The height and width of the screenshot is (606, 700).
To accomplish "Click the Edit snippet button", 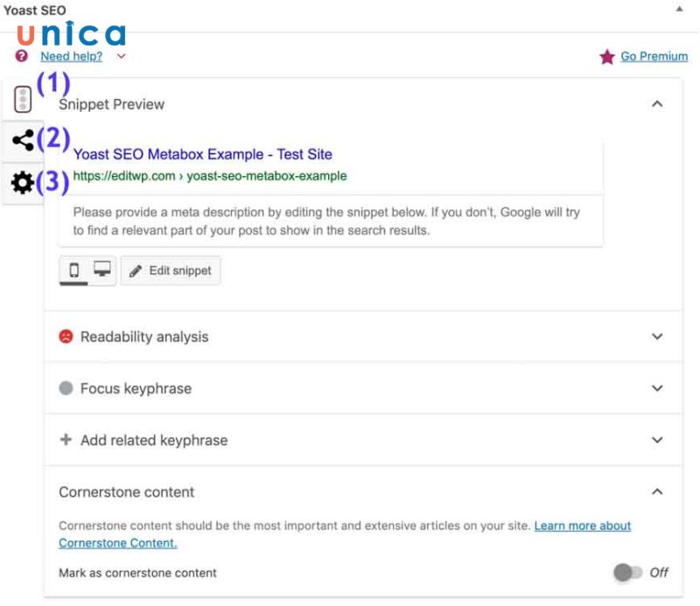I will [171, 271].
